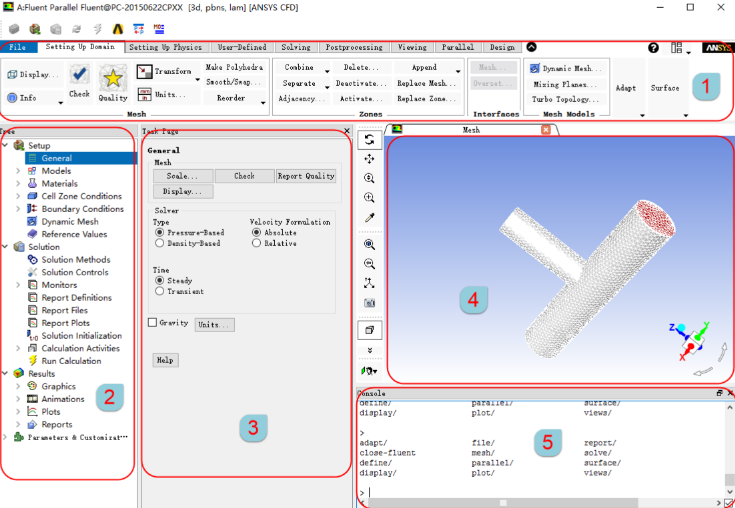The width and height of the screenshot is (735, 508).
Task: Open the User-Defined ribbon tab
Action: point(242,47)
